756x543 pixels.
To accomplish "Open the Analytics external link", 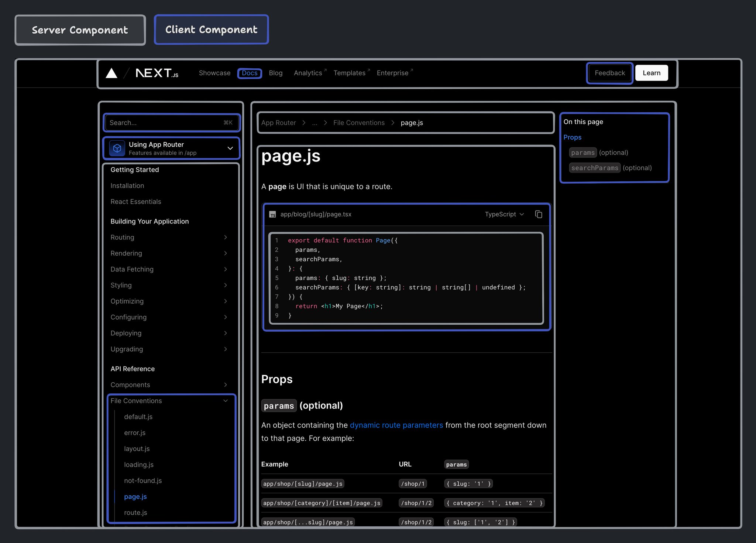I will click(x=310, y=73).
